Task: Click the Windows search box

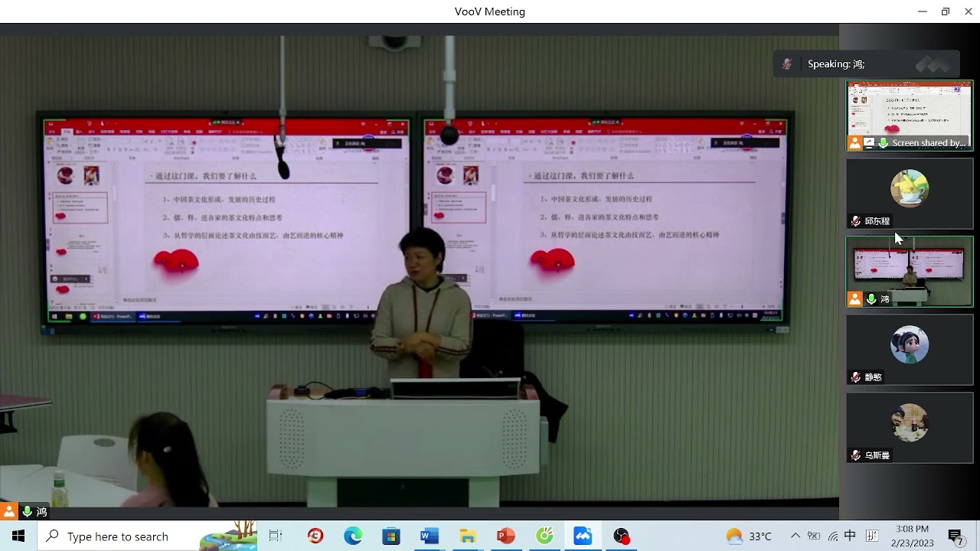Action: pos(147,536)
